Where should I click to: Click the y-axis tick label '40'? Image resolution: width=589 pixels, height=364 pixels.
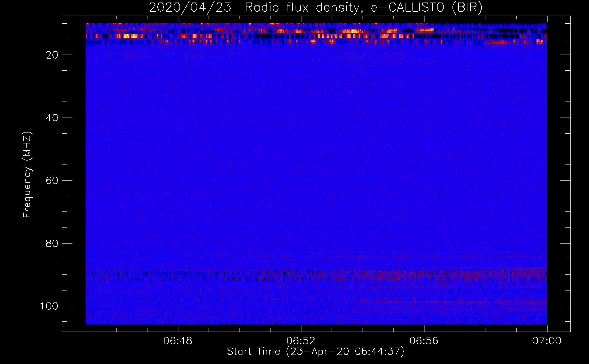[52, 118]
